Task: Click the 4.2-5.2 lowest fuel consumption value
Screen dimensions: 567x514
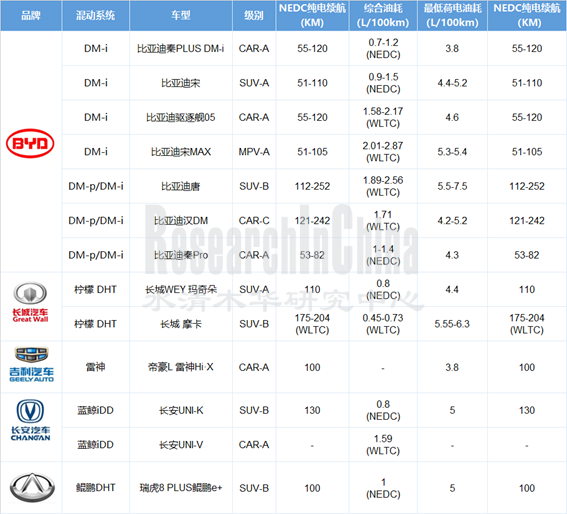Action: coord(452,221)
